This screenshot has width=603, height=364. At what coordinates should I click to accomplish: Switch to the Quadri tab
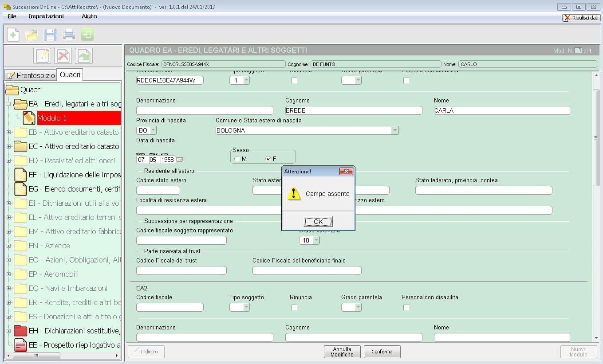(70, 74)
